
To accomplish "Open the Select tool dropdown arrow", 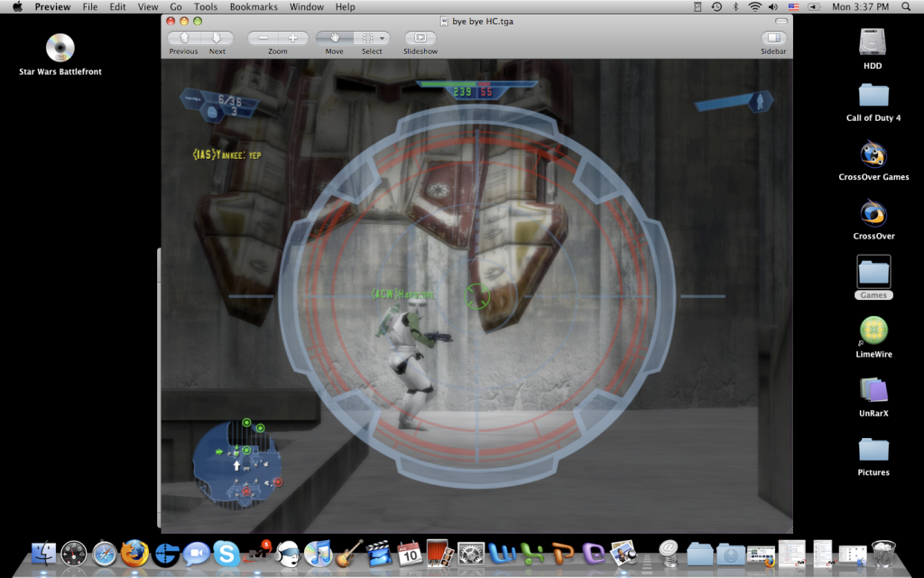I will coord(383,38).
